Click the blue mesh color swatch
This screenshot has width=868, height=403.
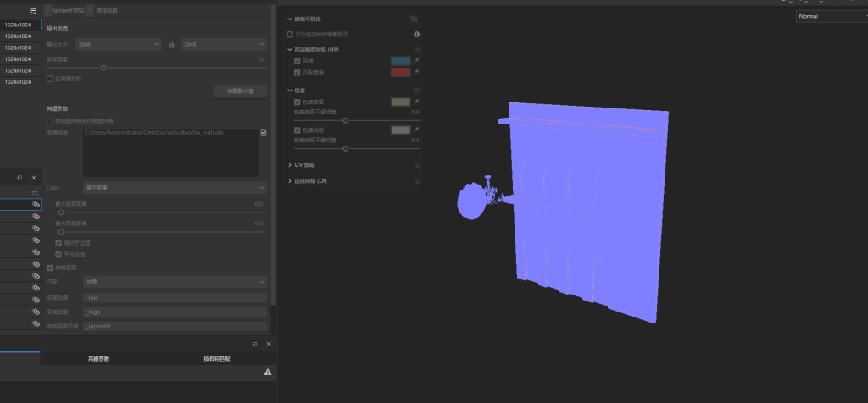click(x=401, y=61)
